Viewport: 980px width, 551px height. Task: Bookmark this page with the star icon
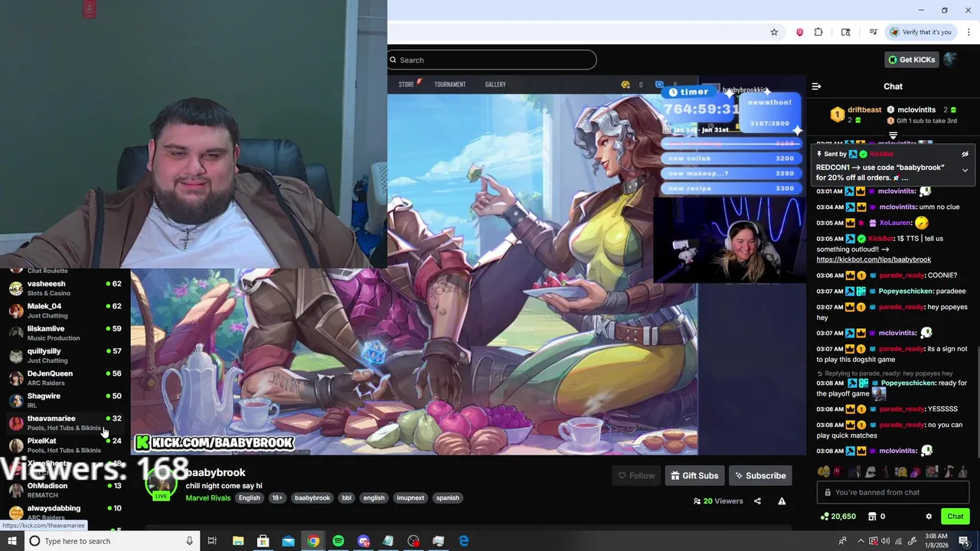click(774, 32)
